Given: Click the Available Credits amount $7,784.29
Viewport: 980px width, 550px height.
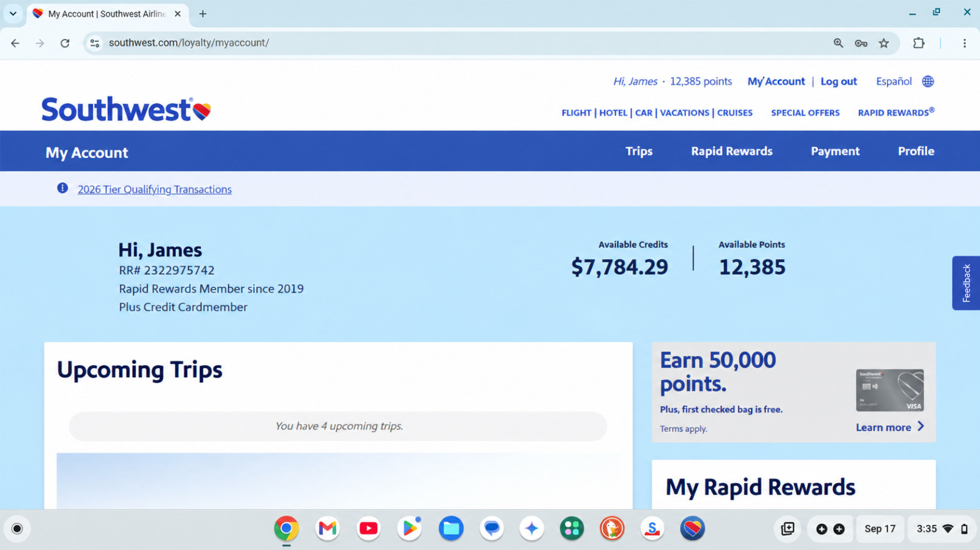Looking at the screenshot, I should [x=620, y=267].
